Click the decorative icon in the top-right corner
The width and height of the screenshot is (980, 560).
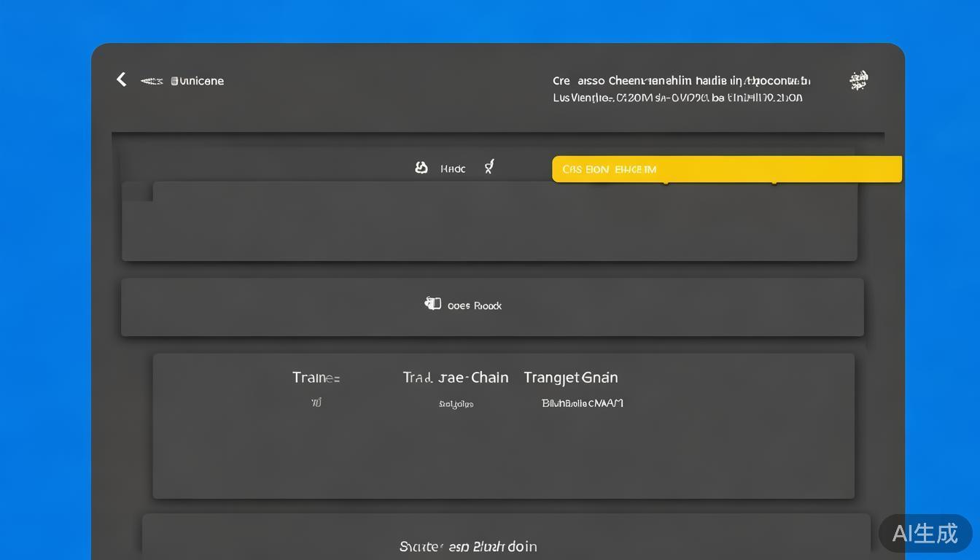click(x=858, y=80)
